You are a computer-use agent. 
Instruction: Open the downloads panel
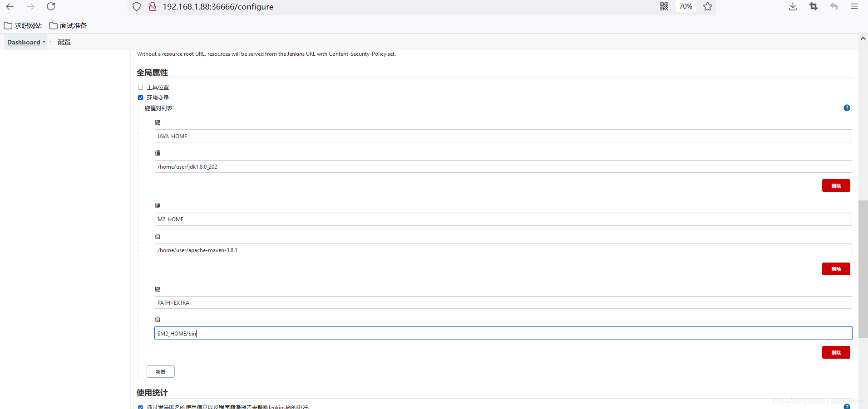793,6
